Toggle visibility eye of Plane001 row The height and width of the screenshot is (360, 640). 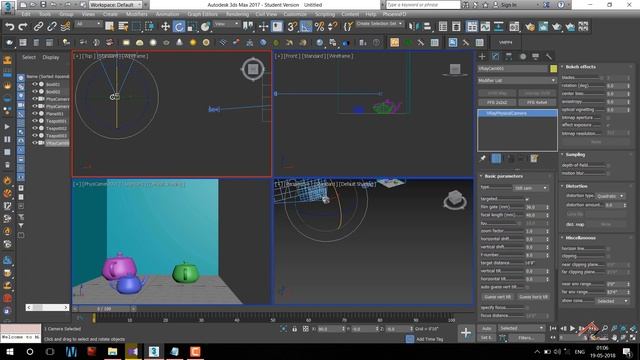click(x=35, y=113)
